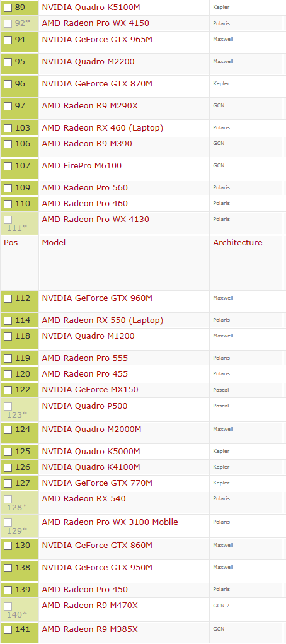Click NVIDIA GeForce GTX 965M link
Image resolution: width=286 pixels, height=644 pixels.
[97, 40]
